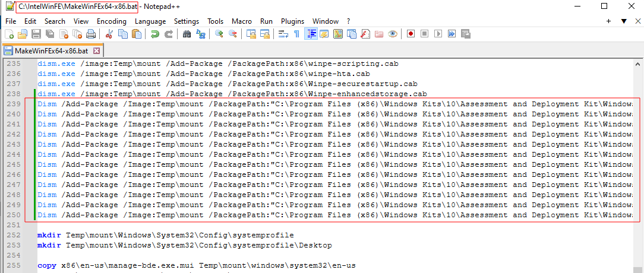
Task: Toggle Show All Characters pilcrow button
Action: (297, 34)
